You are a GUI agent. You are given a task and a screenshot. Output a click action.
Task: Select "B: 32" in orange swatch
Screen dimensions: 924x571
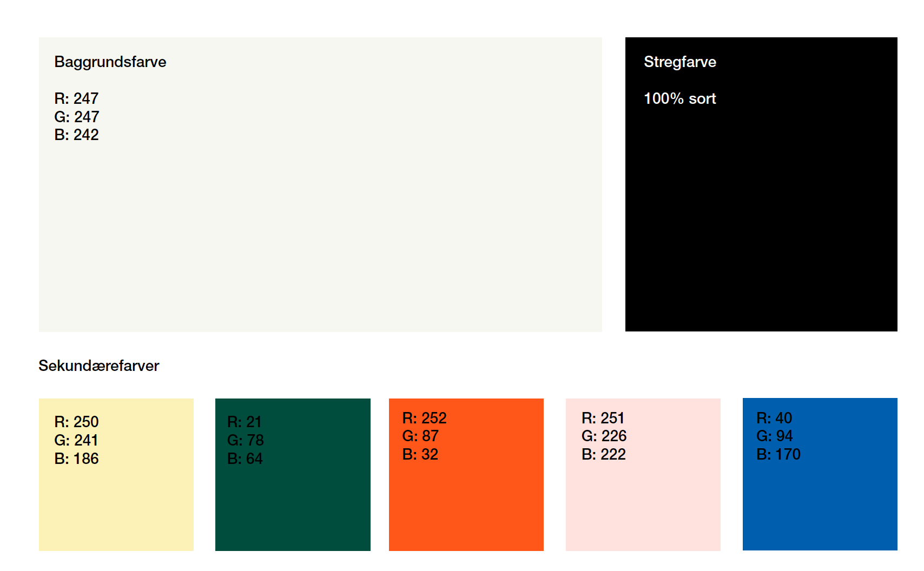420,454
